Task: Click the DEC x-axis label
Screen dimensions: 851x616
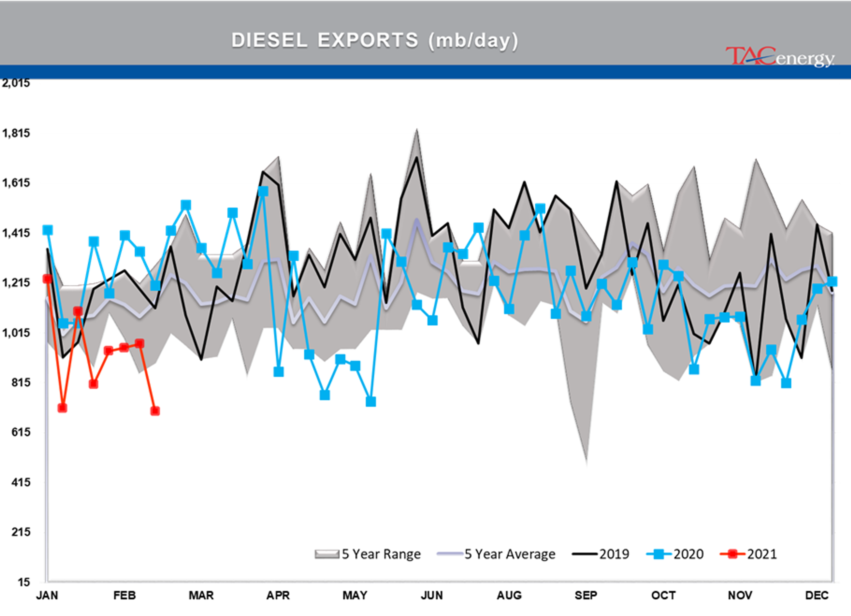Action: 817,595
